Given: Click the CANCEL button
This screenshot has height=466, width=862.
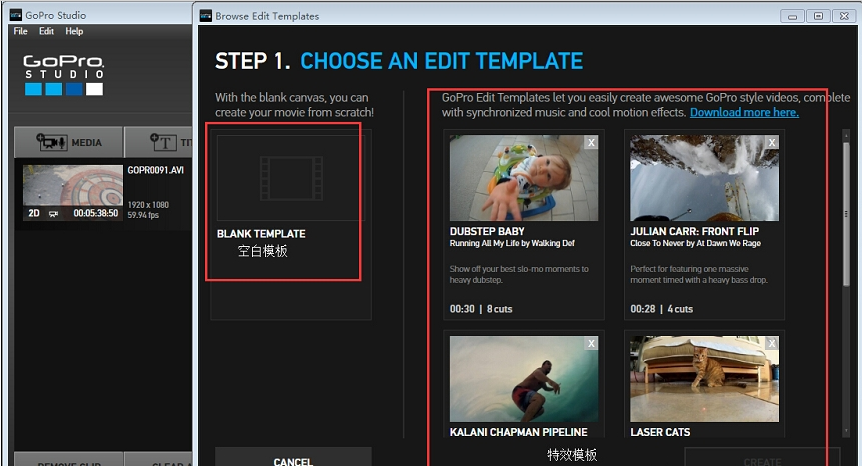Looking at the screenshot, I should click(293, 457).
